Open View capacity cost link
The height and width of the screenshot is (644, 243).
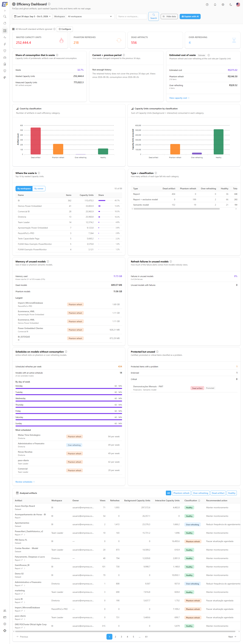click(x=179, y=98)
